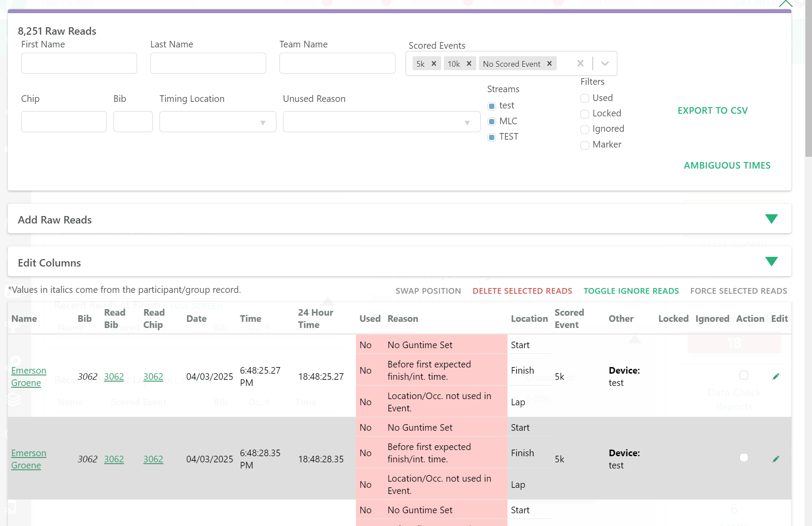Clear all Scored Events selections
This screenshot has height=526, width=812.
click(580, 64)
